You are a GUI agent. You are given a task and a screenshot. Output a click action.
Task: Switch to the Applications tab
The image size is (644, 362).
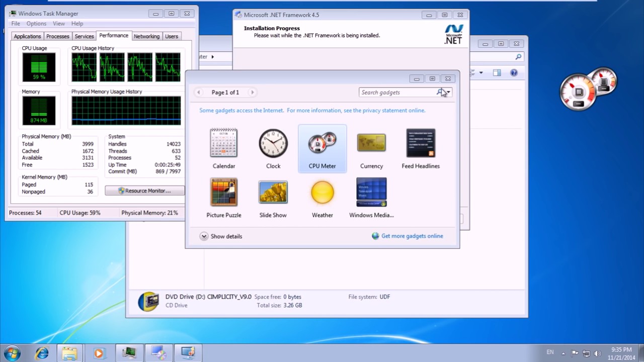pos(27,36)
